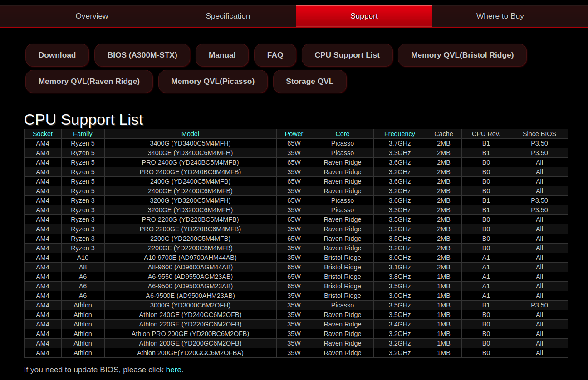Open the Storage QVL section
The height and width of the screenshot is (380, 588).
coord(309,81)
